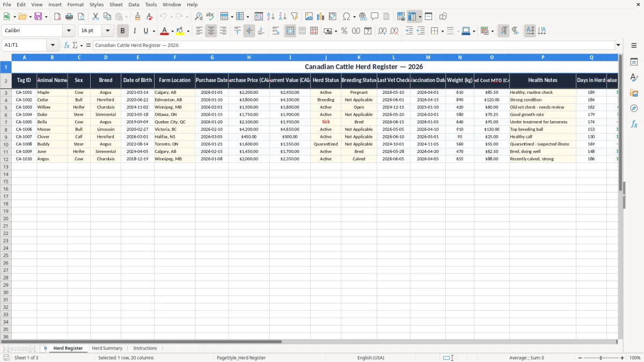Open Find & Replace icon

point(199,17)
